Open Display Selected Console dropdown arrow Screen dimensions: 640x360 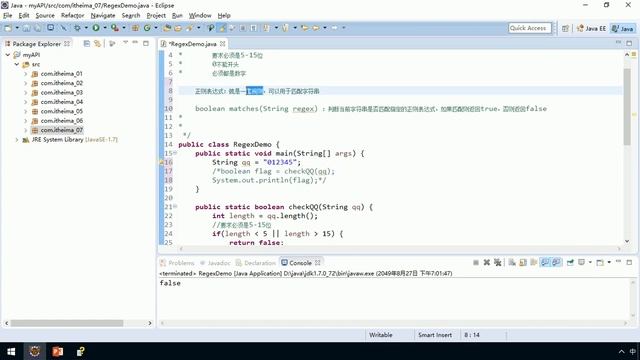point(590,262)
